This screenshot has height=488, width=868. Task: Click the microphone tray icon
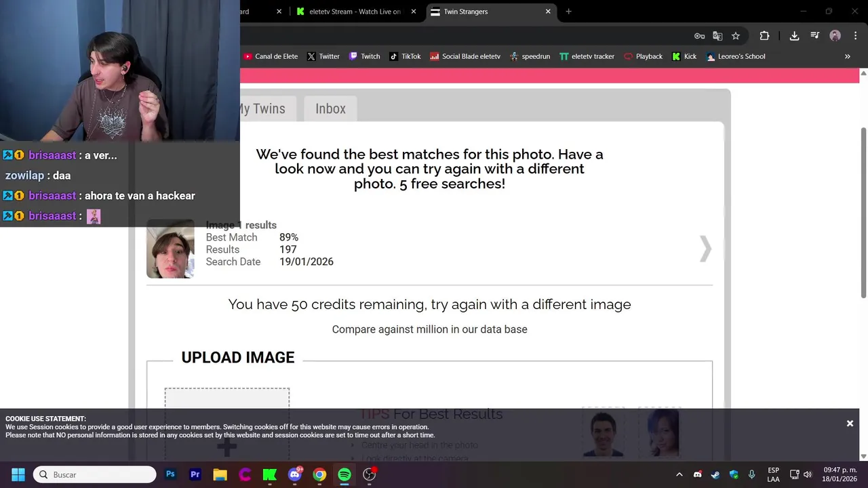[751, 474]
